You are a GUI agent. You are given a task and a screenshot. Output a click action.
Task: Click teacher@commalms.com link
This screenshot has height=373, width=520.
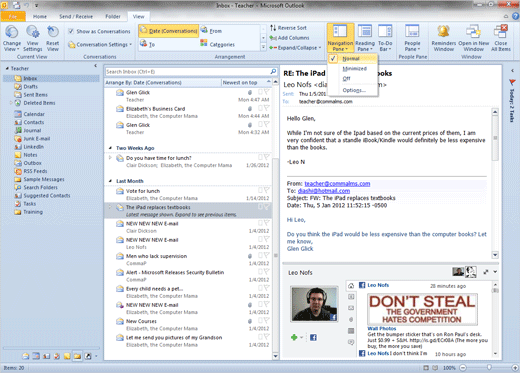(337, 184)
